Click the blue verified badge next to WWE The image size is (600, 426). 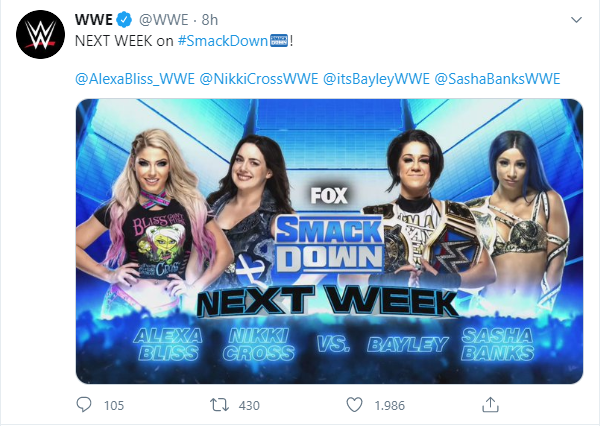[x=124, y=20]
